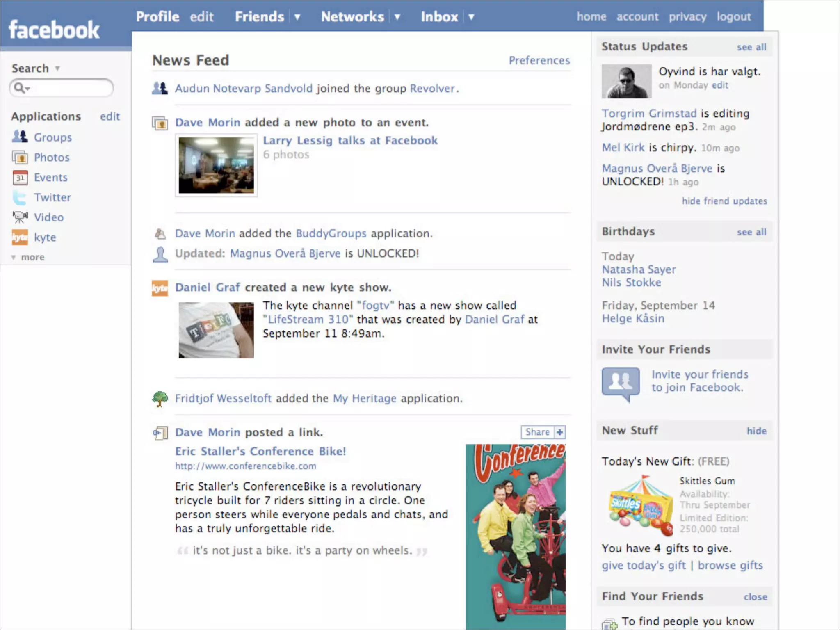Go to Profile in top navigation
The image size is (840, 630).
(157, 17)
